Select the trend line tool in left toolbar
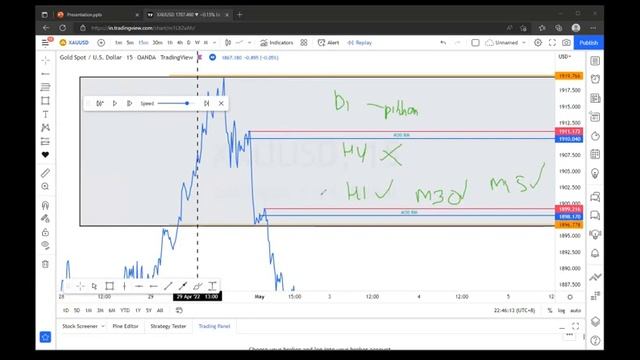Viewport: 640px width, 360px height. click(45, 74)
